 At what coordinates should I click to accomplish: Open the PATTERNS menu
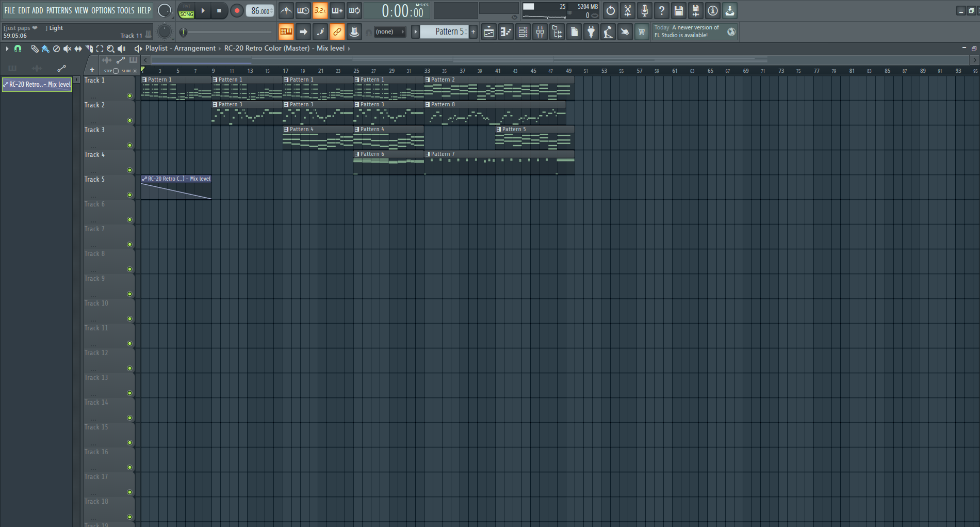pyautogui.click(x=59, y=10)
